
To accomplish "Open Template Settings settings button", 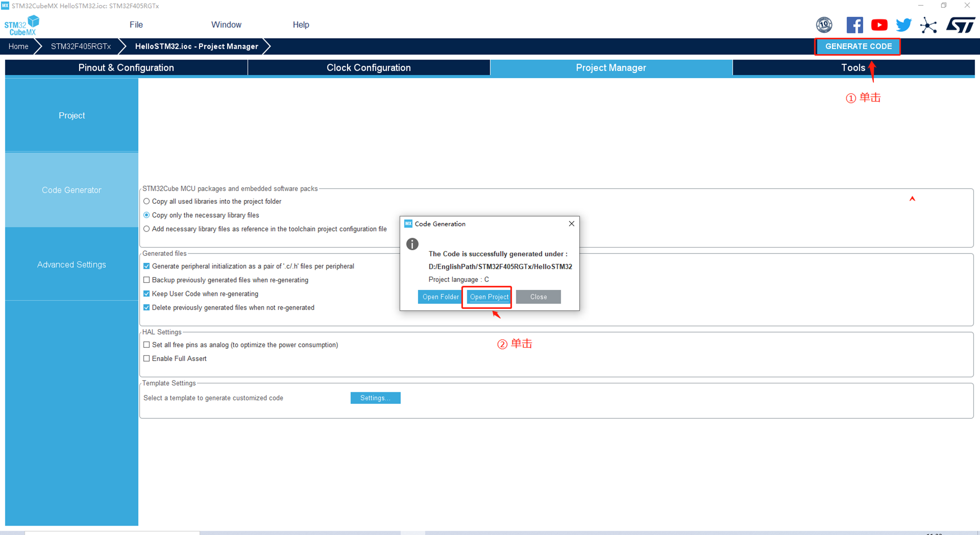I will pyautogui.click(x=375, y=398).
